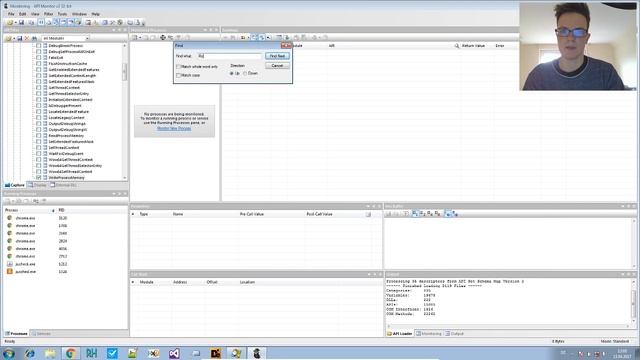Select the FlushInstructionCache tree item
Image resolution: width=640 pixels, height=360 pixels.
pyautogui.click(x=68, y=64)
